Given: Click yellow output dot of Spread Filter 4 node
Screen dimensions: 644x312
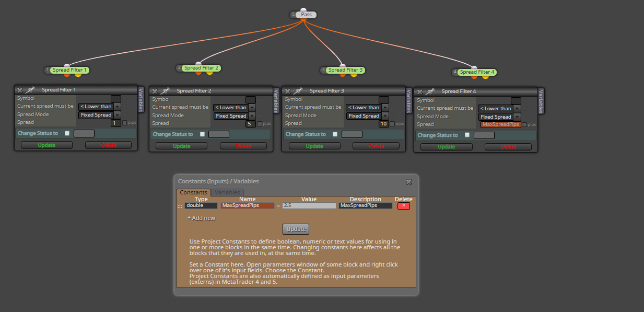Looking at the screenshot, I should 485,76.
